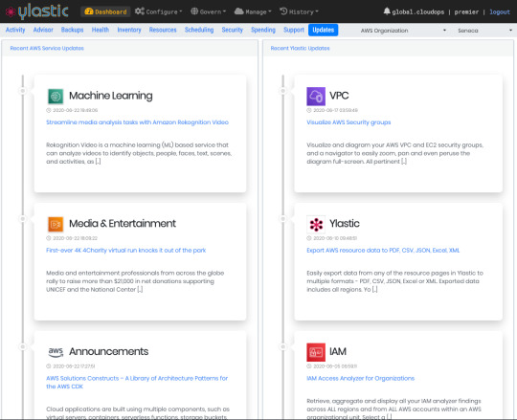This screenshot has height=420, width=517.
Task: Click clock icon under IAM title
Action: pyautogui.click(x=309, y=366)
